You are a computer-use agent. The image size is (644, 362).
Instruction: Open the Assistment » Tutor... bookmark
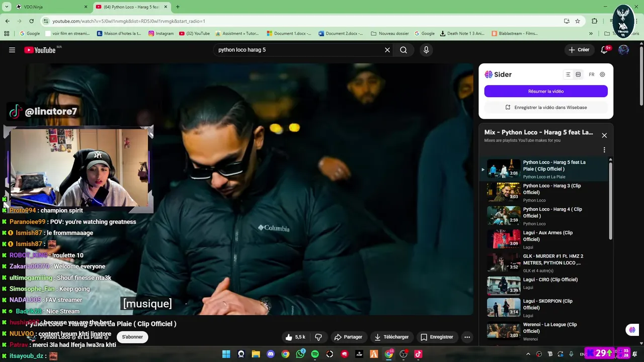237,34
